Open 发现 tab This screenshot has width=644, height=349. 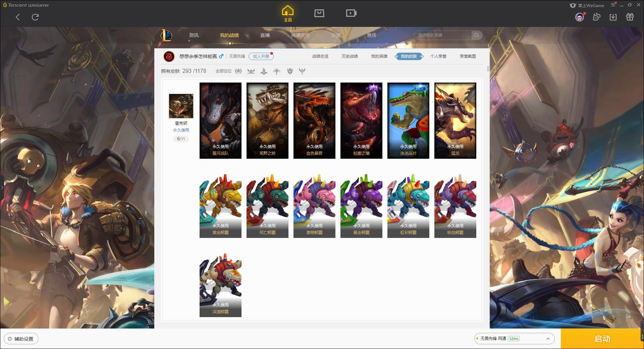[x=336, y=35]
